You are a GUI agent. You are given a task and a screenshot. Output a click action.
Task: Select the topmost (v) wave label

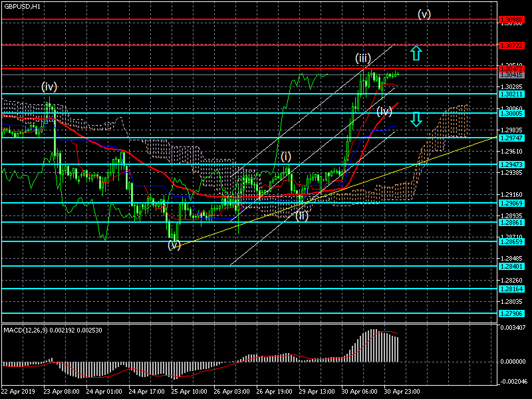[424, 13]
